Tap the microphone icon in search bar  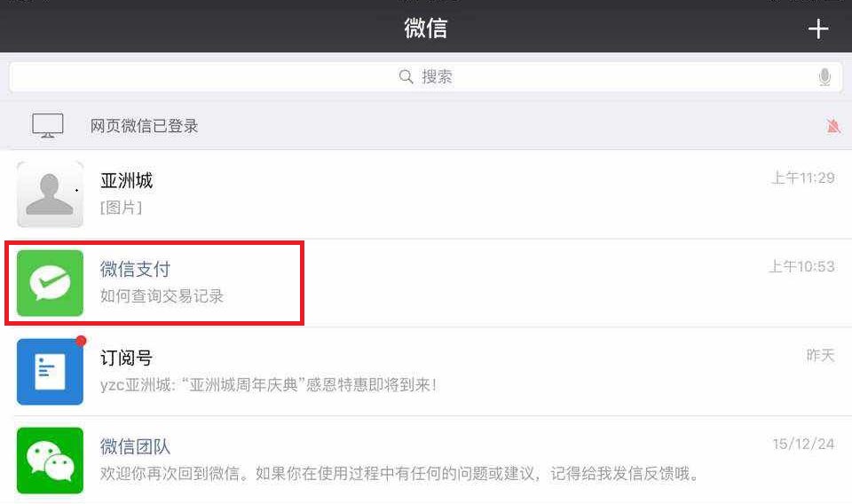824,77
